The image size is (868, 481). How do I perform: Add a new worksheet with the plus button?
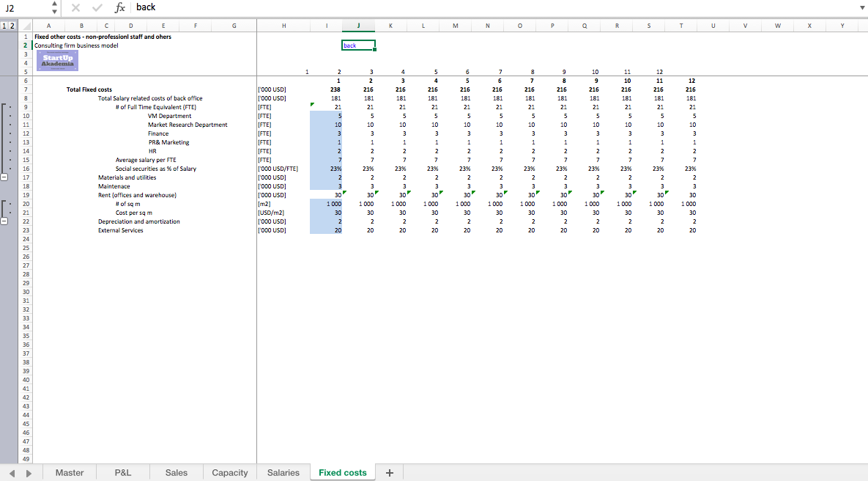tap(389, 472)
